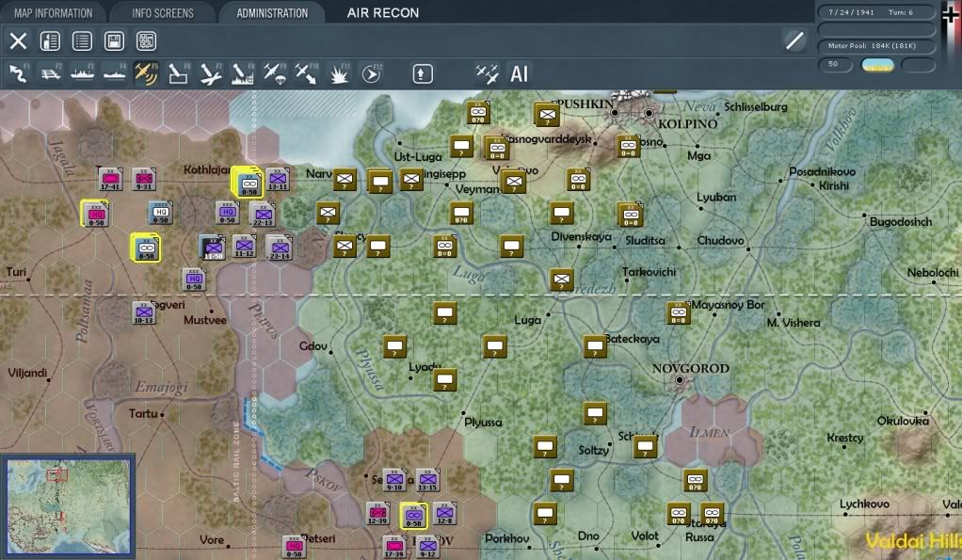Viewport: 962px width, 560px height.
Task: Click the Novgorod city label
Action: click(690, 369)
